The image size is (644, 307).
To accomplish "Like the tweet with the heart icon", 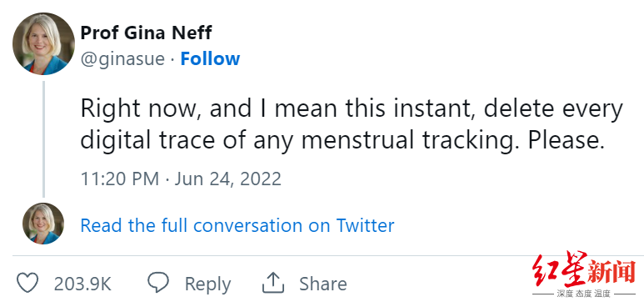I will coord(27,283).
